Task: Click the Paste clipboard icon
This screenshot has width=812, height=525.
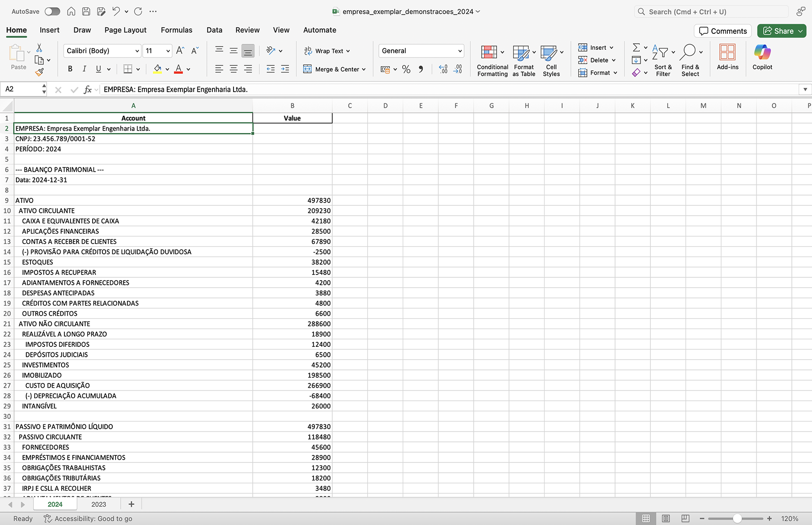Action: pos(17,53)
